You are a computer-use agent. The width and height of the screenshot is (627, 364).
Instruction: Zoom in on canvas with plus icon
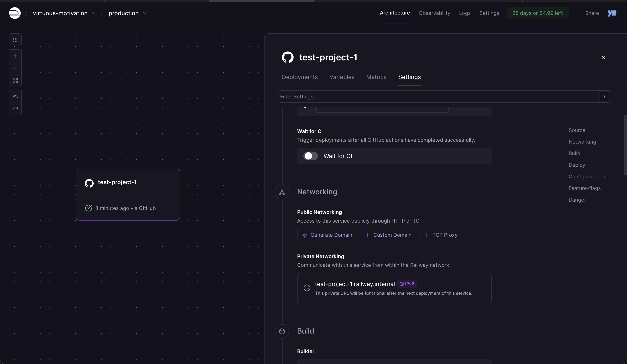pyautogui.click(x=15, y=56)
